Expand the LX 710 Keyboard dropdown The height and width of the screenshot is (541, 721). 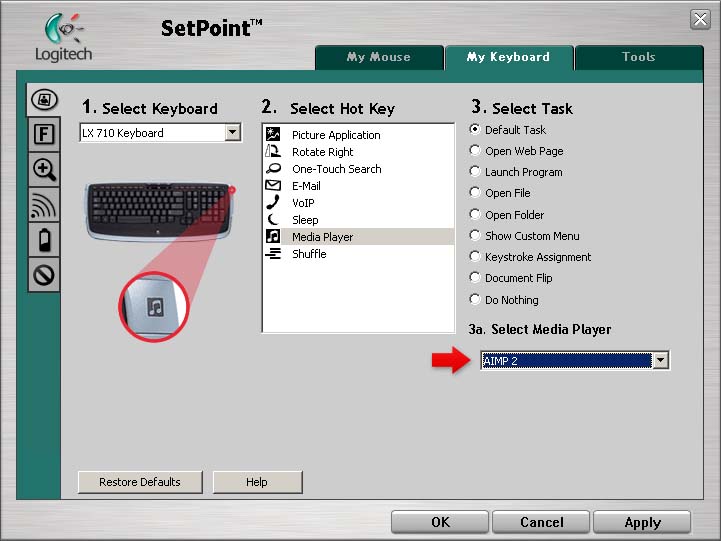233,133
